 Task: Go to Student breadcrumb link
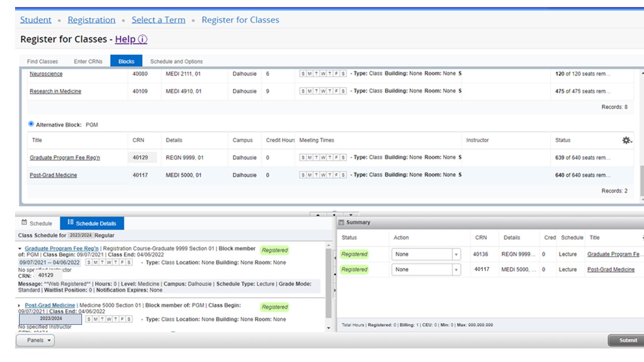(36, 20)
